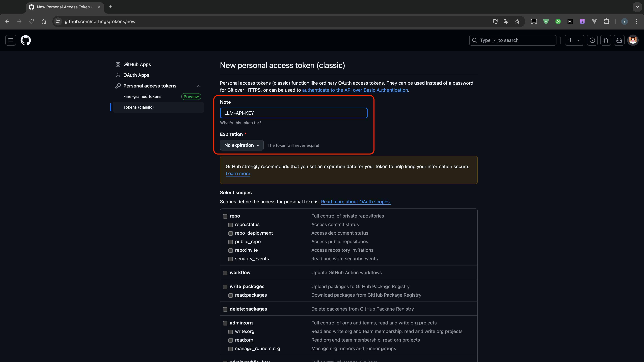Click the GitHub home icon
644x362 pixels.
coord(25,40)
